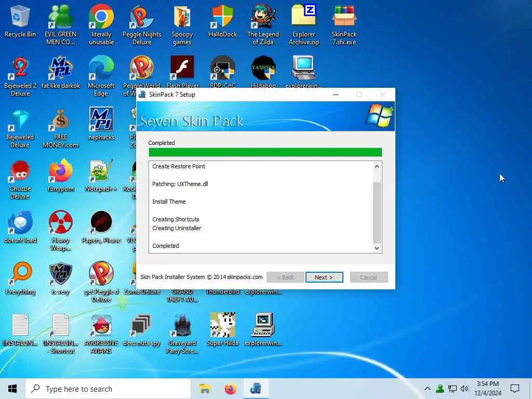532x399 pixels.
Task: Click the install log scroll down arrow
Action: tap(377, 248)
